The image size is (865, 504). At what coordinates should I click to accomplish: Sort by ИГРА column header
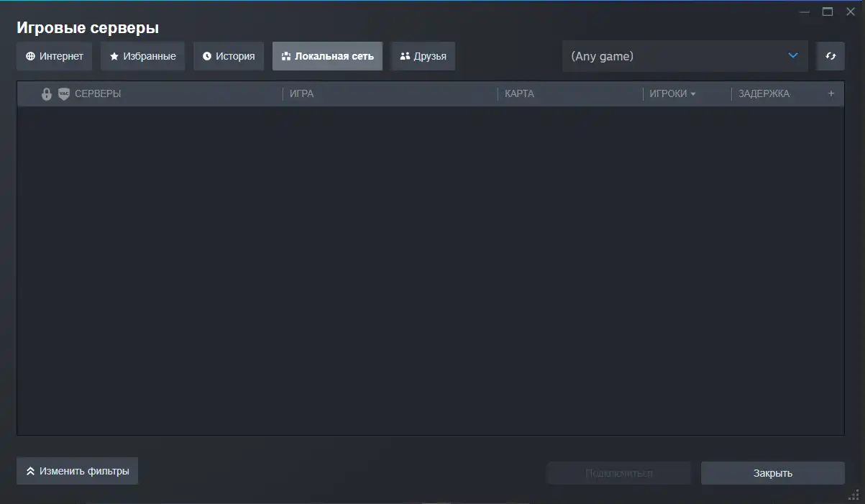(x=302, y=94)
